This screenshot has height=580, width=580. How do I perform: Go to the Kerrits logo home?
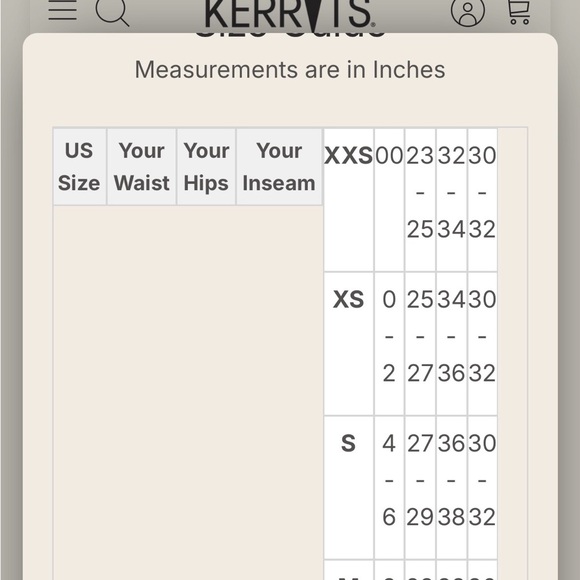pyautogui.click(x=290, y=15)
